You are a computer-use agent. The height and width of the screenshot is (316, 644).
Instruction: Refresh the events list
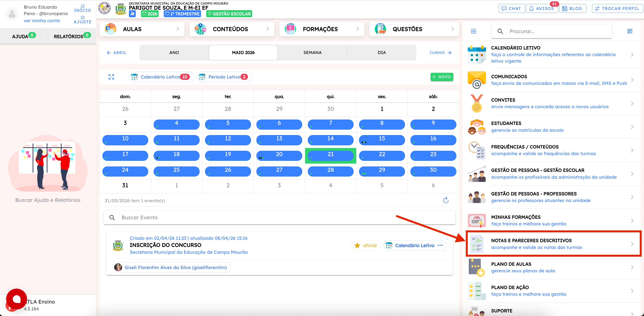[446, 200]
